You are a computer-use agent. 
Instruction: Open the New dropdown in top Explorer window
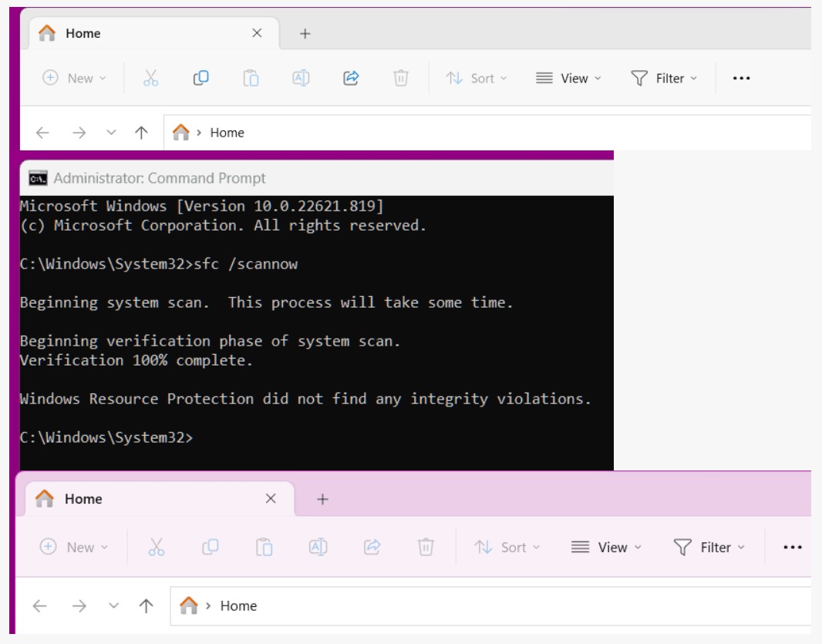74,78
